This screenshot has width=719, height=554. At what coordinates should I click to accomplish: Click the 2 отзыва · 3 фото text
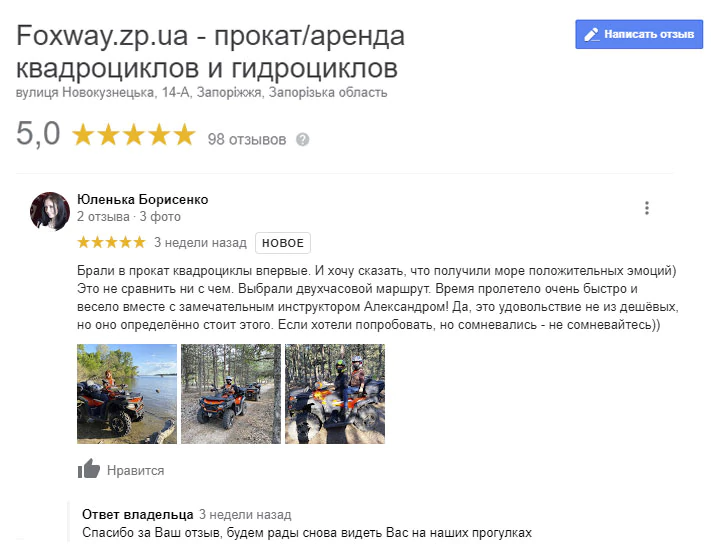pyautogui.click(x=129, y=216)
